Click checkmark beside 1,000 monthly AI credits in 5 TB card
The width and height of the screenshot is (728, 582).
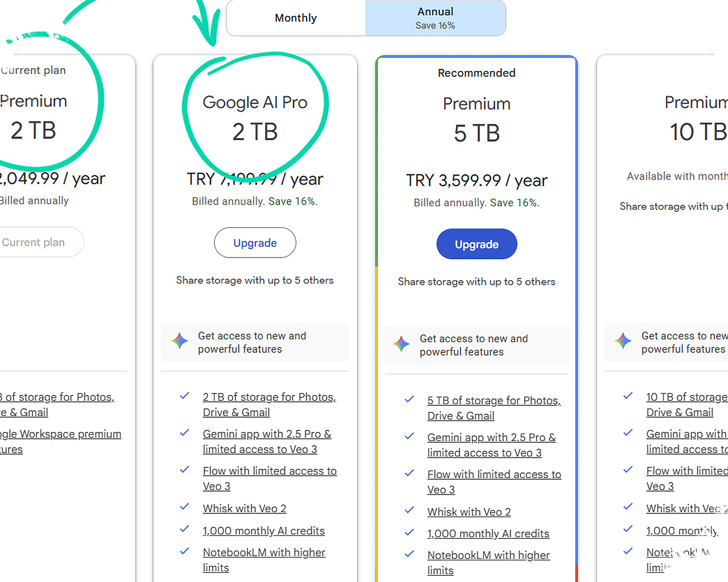[x=409, y=533]
